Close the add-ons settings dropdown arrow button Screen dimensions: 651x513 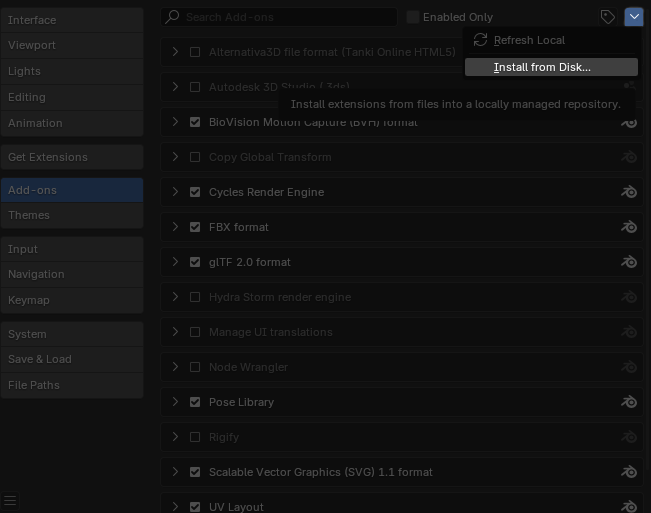(633, 17)
